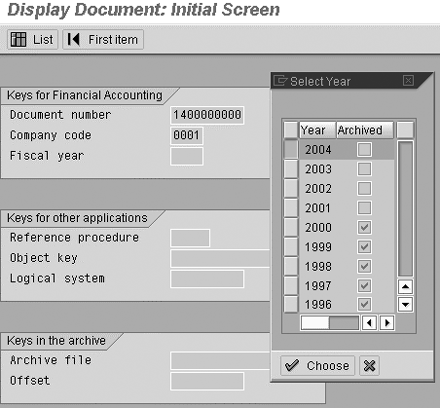440x408 pixels.
Task: Click the horizontal scroll right arrow
Action: pos(387,323)
